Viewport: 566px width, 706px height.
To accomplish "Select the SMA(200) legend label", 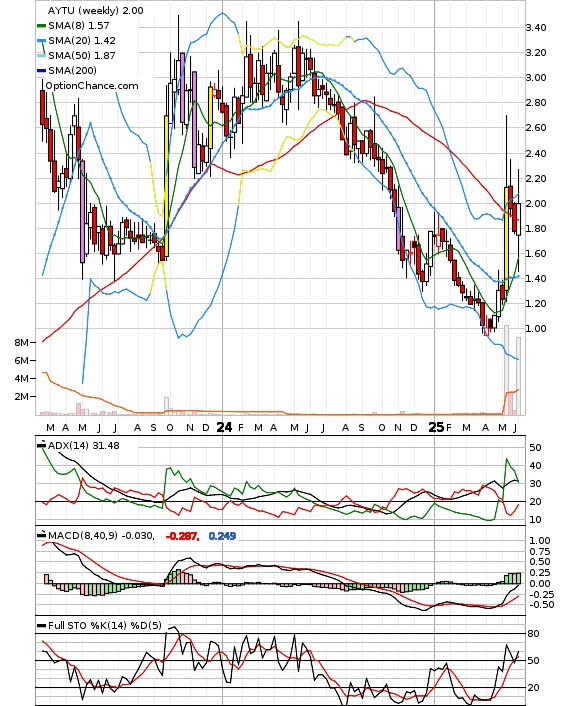I will tap(72, 70).
